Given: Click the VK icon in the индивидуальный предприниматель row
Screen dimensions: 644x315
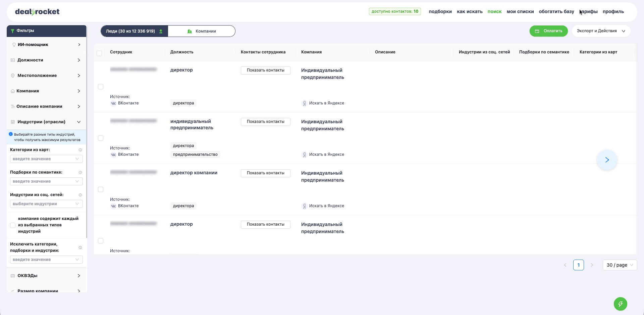Looking at the screenshot, I should coord(113,155).
